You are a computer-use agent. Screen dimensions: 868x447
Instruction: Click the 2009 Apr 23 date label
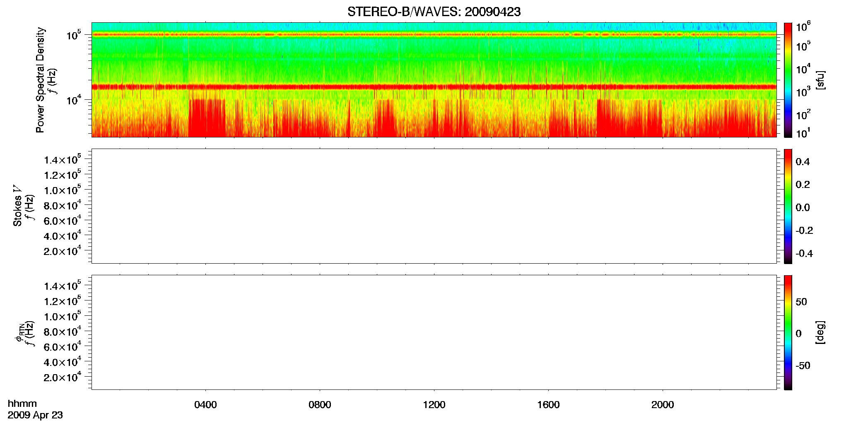click(x=35, y=415)
